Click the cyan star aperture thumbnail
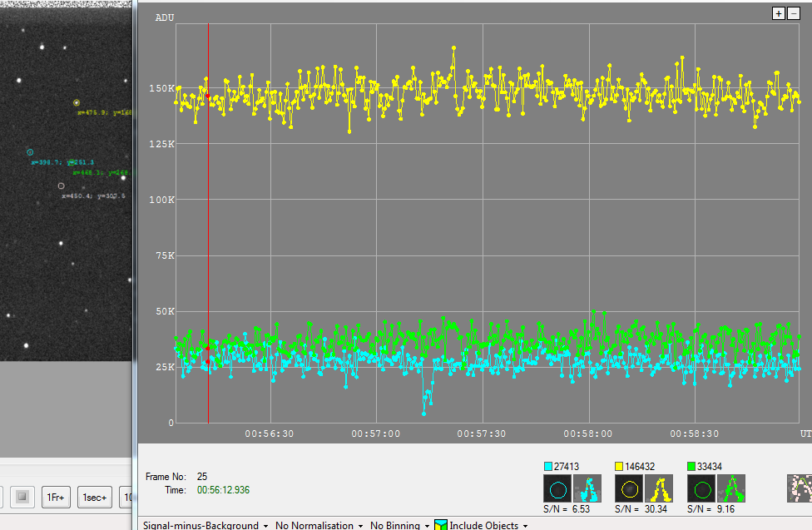 click(557, 488)
